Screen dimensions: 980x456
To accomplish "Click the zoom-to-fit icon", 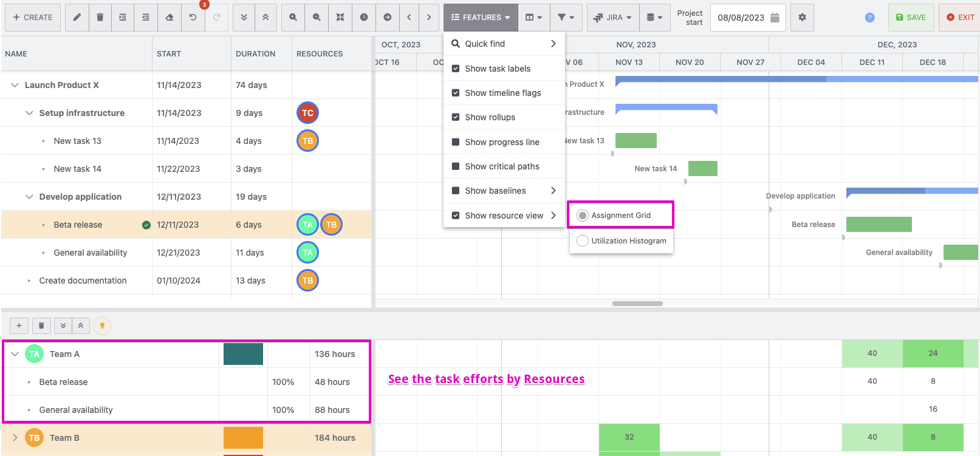I will point(340,18).
